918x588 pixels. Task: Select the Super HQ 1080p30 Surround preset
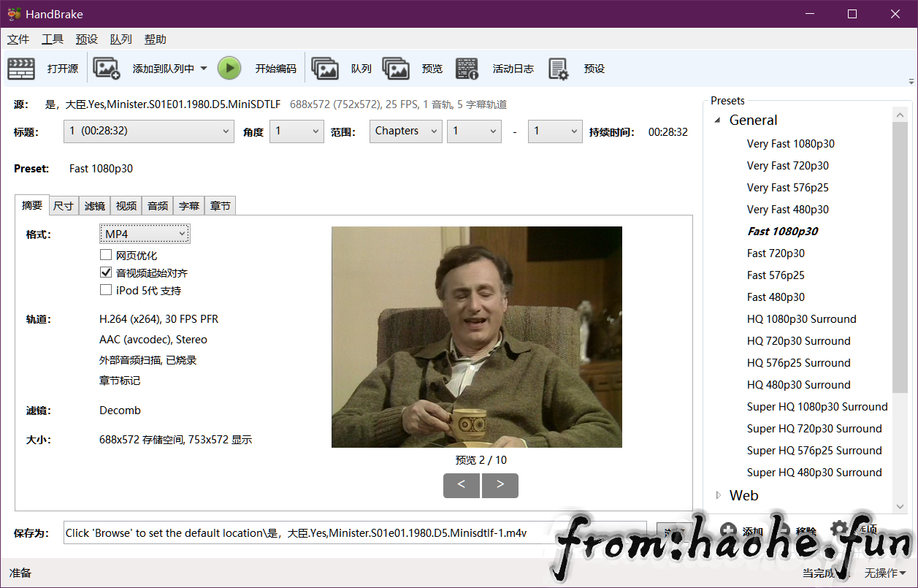(817, 407)
